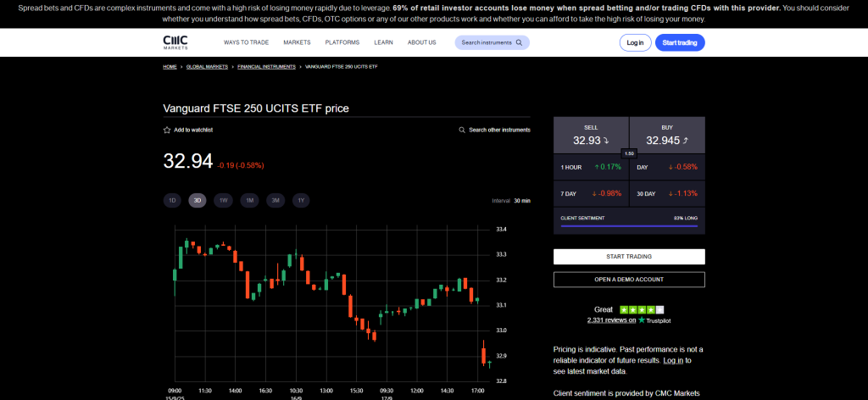The height and width of the screenshot is (400, 868).
Task: Click the SELL 32.93 price box
Action: (591, 135)
